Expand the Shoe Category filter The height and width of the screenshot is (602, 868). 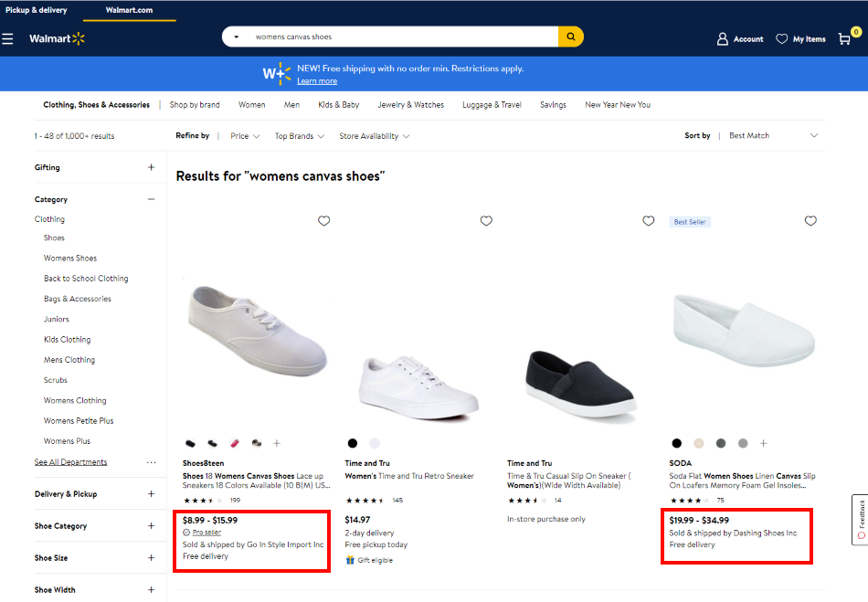[151, 525]
